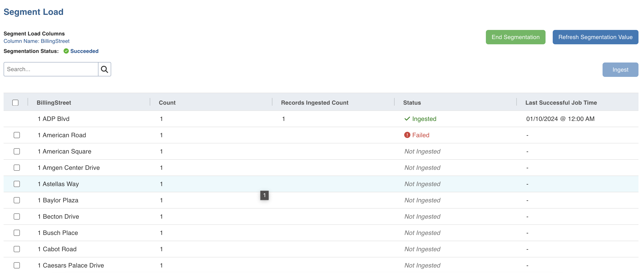Check the 1 Amgen Center Drive checkbox
This screenshot has height=273, width=644.
(x=17, y=167)
